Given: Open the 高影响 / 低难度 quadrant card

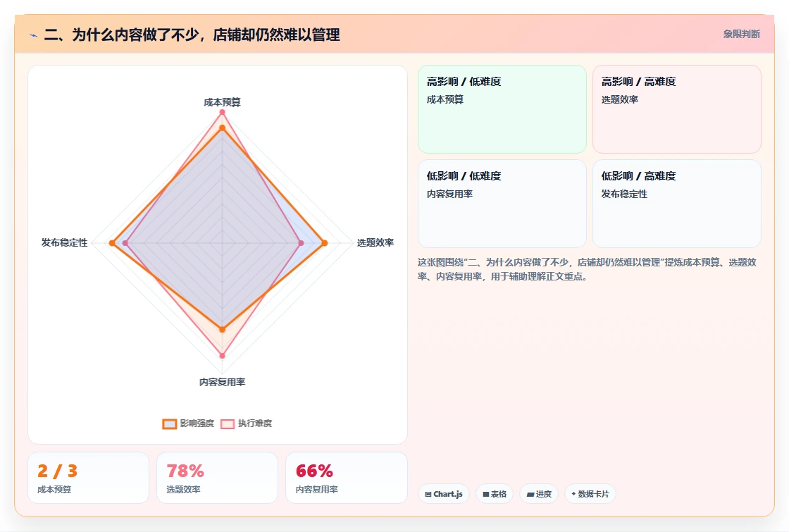Looking at the screenshot, I should click(x=502, y=109).
